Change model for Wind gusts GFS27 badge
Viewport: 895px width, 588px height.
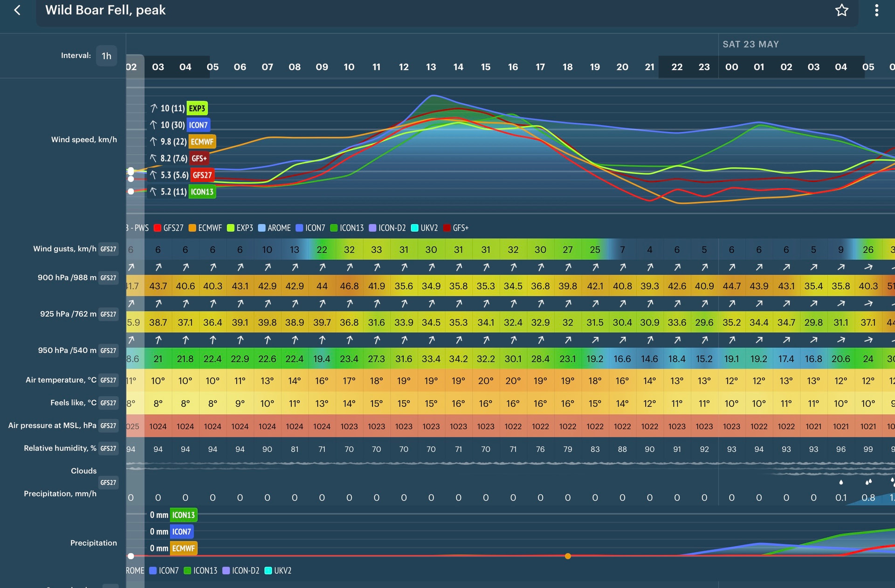[x=108, y=249]
